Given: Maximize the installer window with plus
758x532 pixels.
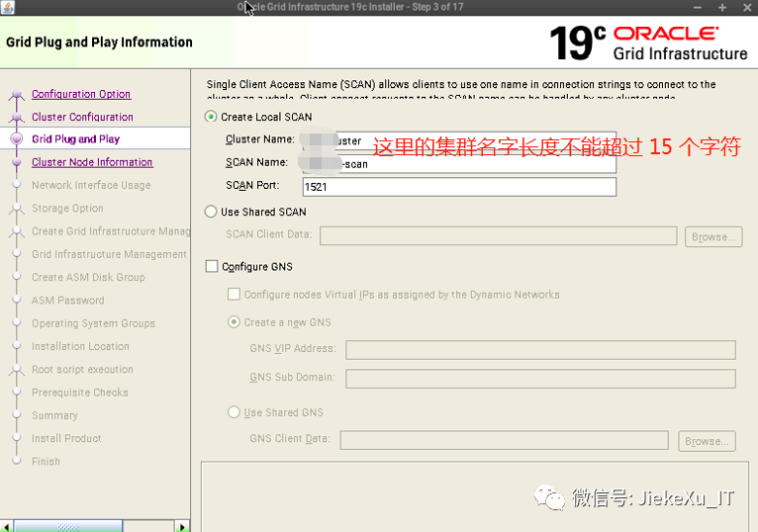Looking at the screenshot, I should tap(722, 7).
